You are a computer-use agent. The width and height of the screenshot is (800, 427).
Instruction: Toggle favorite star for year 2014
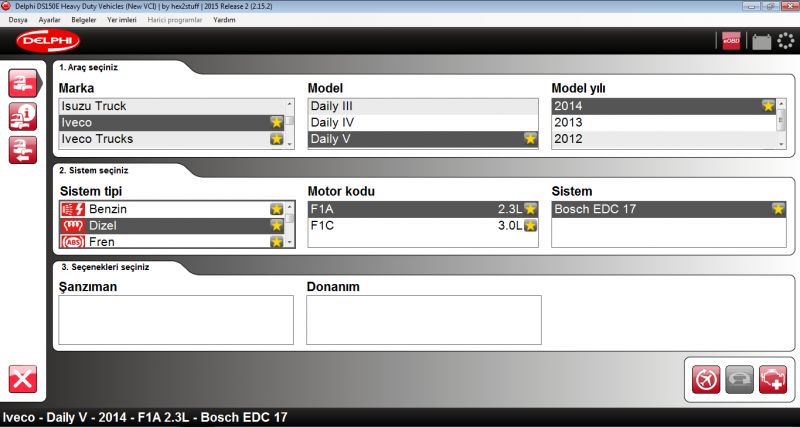tap(768, 106)
